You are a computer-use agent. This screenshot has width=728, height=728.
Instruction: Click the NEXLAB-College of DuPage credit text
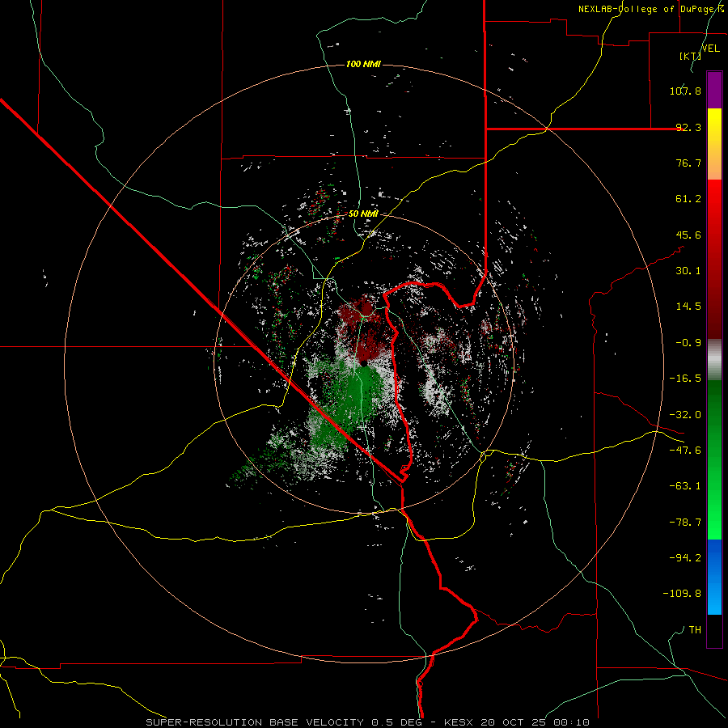[651, 9]
